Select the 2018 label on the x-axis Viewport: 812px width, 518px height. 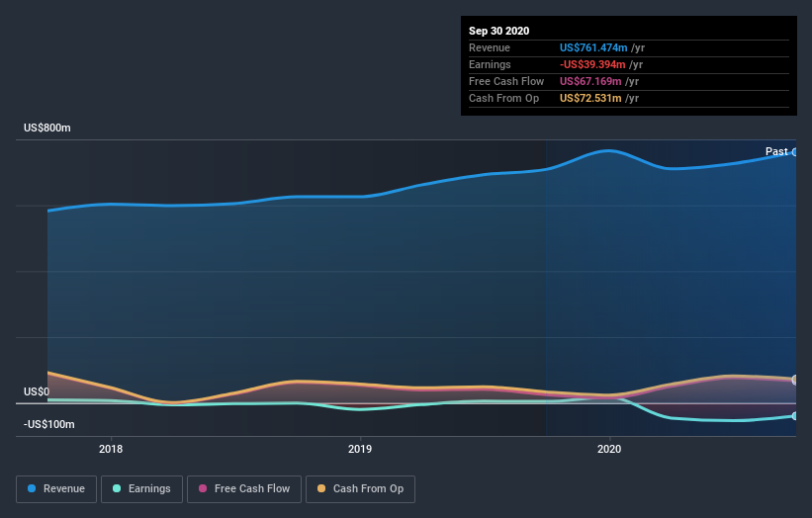click(x=111, y=449)
